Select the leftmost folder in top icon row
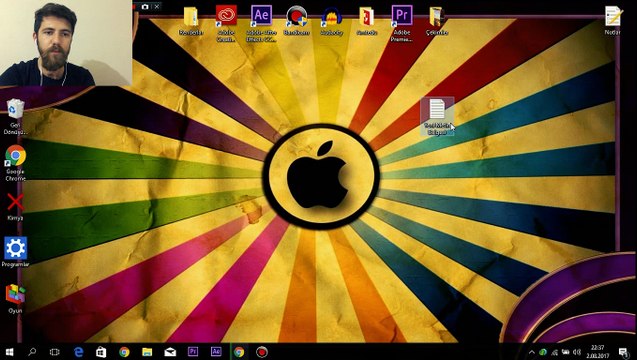The height and width of the screenshot is (360, 637). click(191, 20)
